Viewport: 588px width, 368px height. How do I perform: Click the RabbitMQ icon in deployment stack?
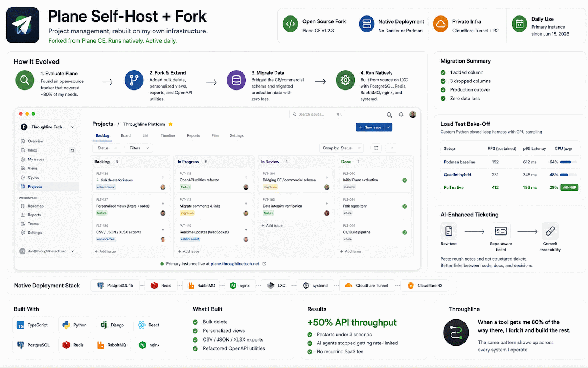pos(191,285)
